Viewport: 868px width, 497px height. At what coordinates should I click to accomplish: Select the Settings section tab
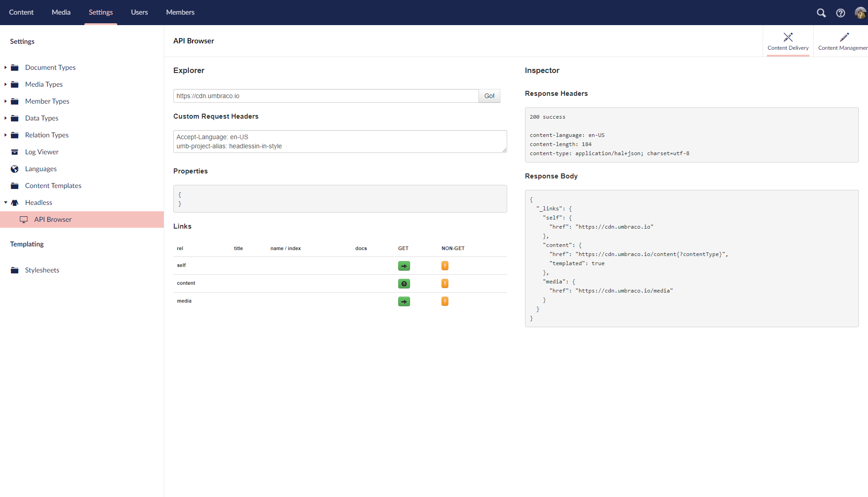[101, 12]
